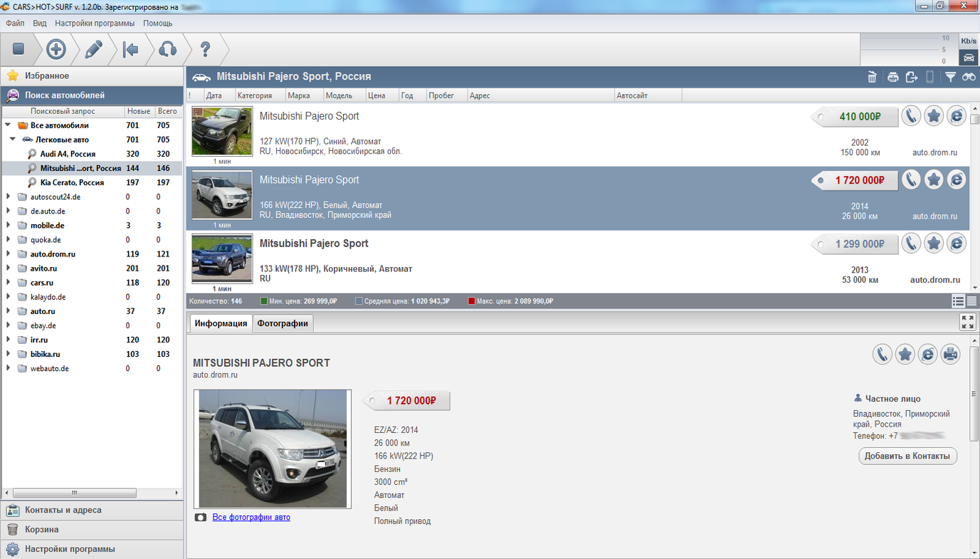This screenshot has height=559, width=980.
Task: Expand the cars.ru folder
Action: (8, 282)
